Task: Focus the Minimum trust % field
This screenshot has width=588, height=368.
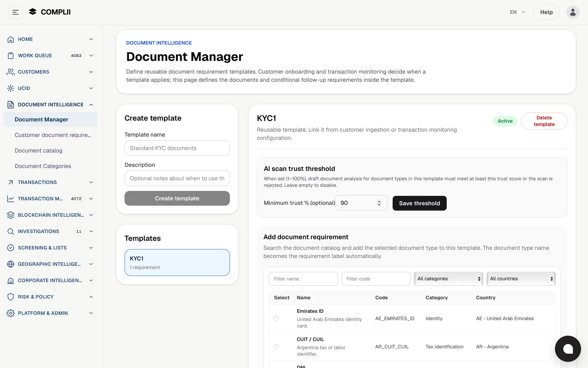Action: [x=361, y=203]
